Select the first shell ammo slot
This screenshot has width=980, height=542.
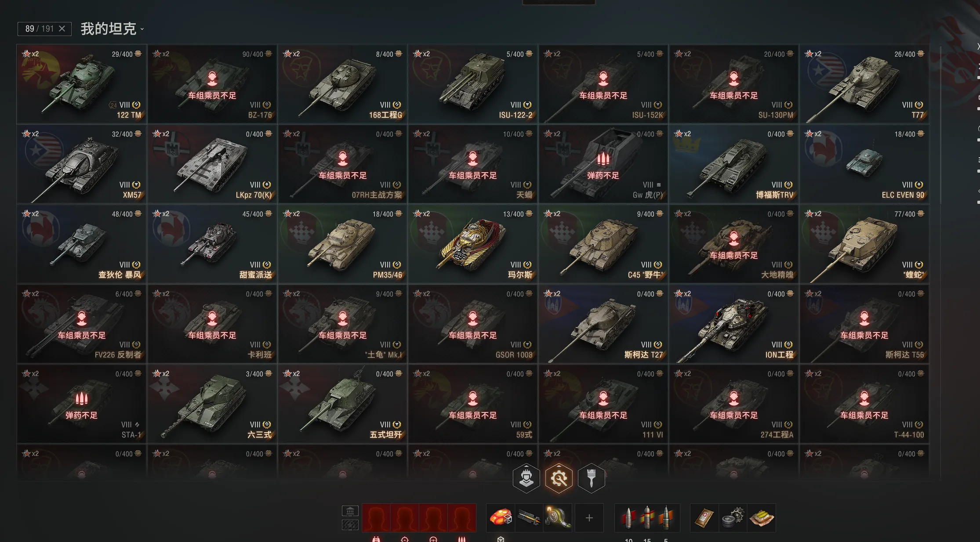[628, 518]
